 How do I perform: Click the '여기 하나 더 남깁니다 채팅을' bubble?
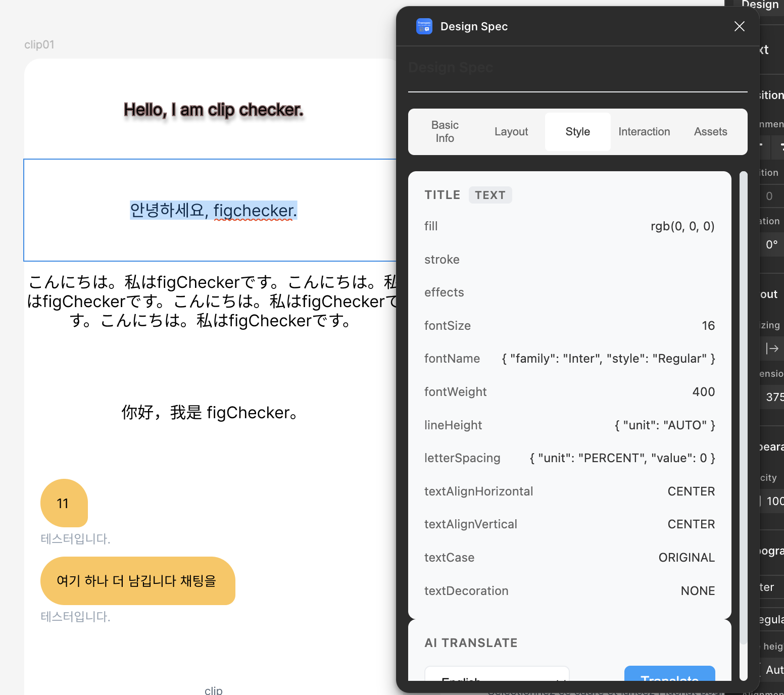tap(138, 581)
